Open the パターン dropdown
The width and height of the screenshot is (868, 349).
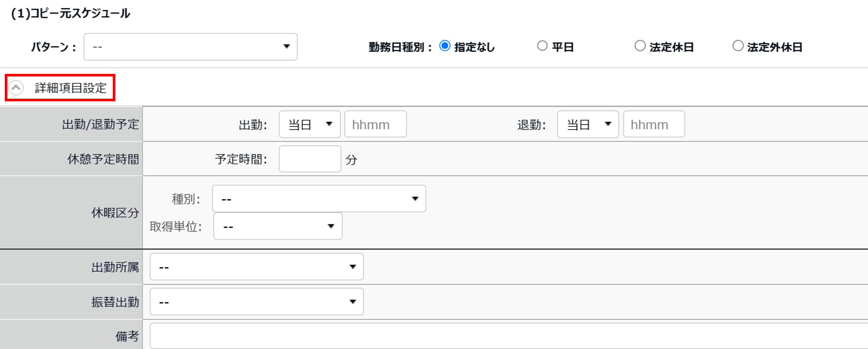click(190, 47)
